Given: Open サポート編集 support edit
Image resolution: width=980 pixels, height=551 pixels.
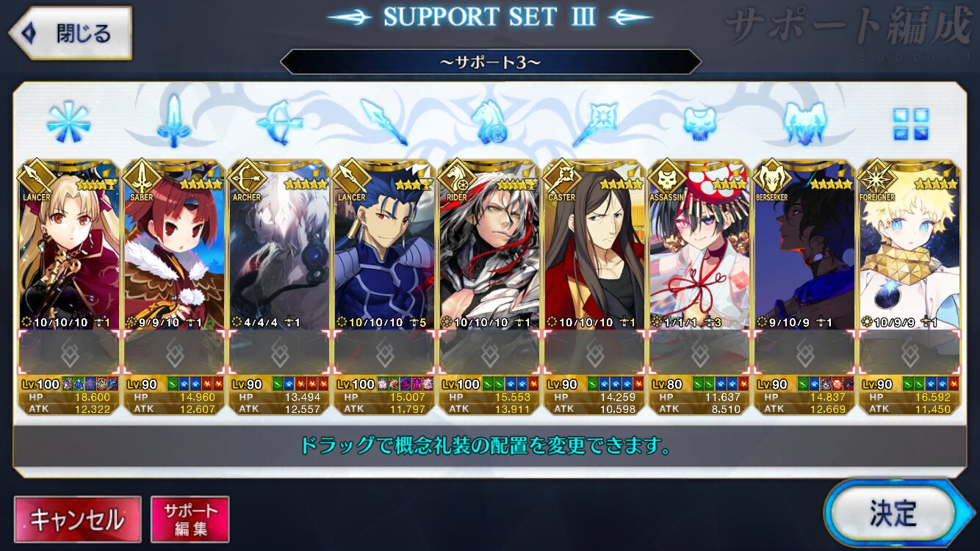Looking at the screenshot, I should click(x=190, y=519).
